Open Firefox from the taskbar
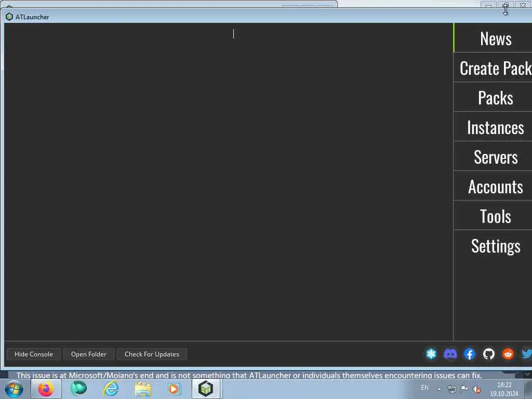532x399 pixels. 46,389
